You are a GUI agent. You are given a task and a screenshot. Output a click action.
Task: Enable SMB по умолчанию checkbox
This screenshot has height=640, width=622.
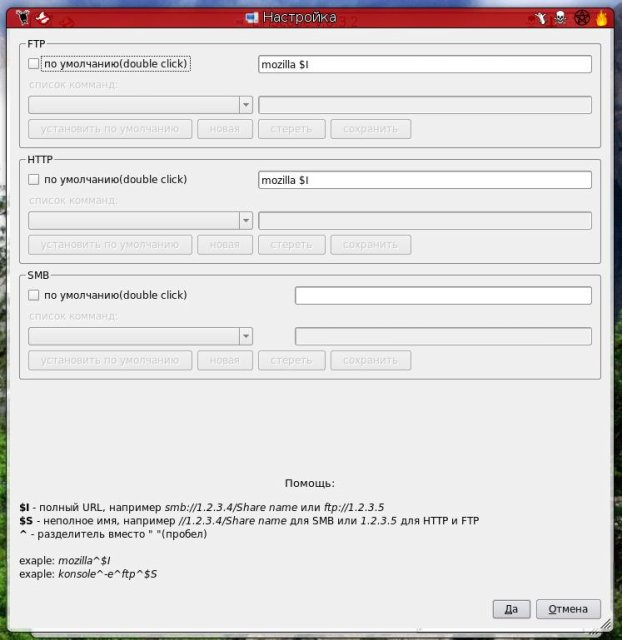pos(33,295)
